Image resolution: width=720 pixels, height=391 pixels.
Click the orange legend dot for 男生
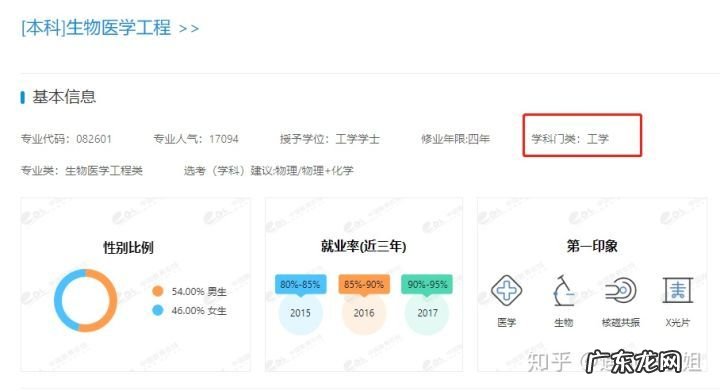158,291
